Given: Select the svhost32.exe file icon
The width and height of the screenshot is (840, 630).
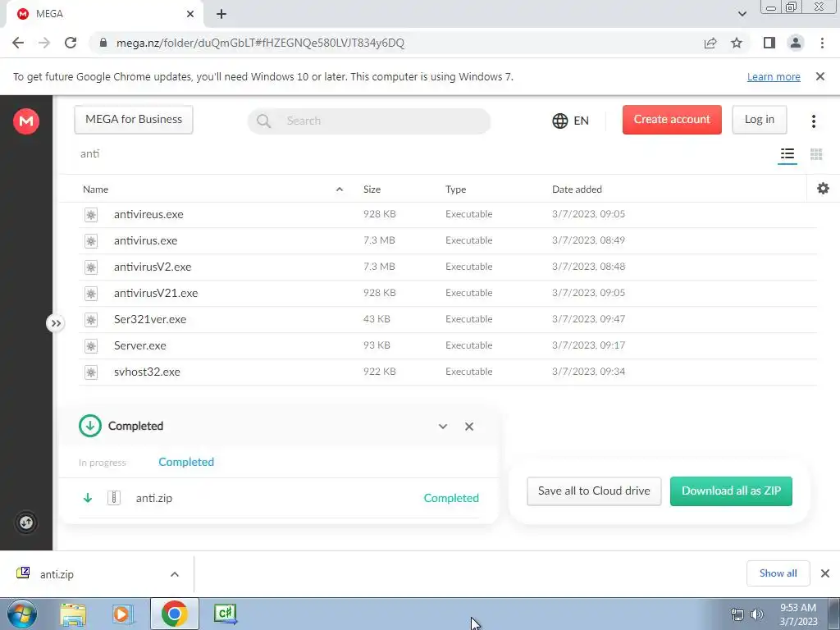Looking at the screenshot, I should coord(91,372).
